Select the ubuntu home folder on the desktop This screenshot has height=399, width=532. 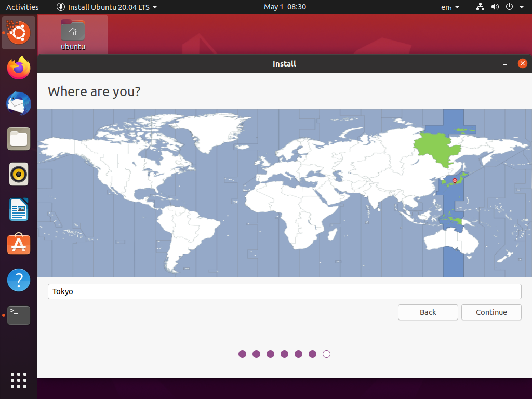pyautogui.click(x=73, y=35)
